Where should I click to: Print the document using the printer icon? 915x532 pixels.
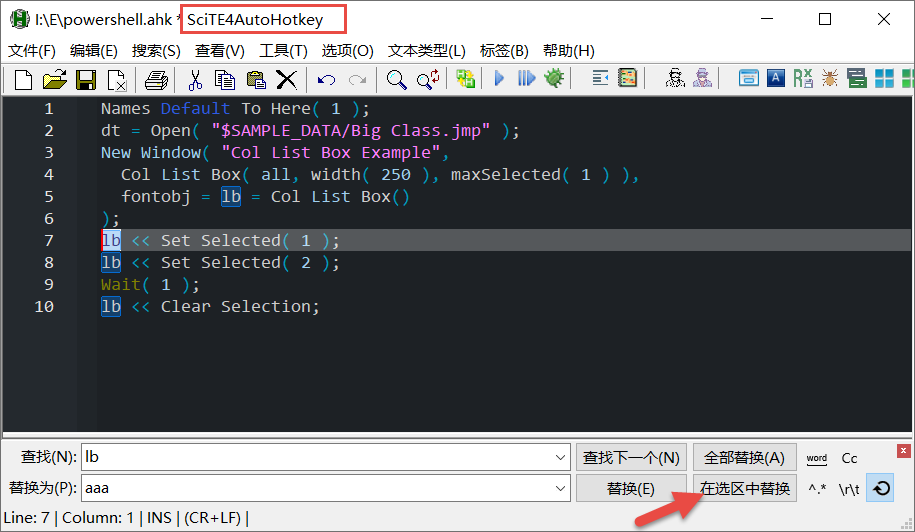156,79
